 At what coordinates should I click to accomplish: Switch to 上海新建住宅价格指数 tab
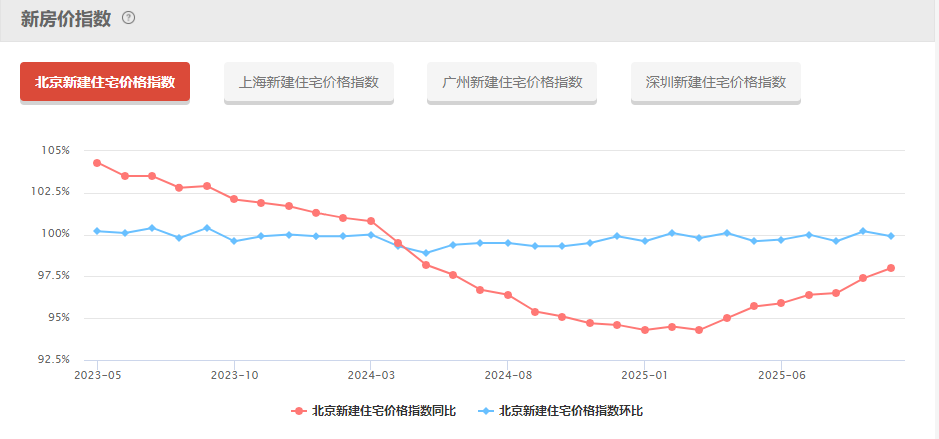[309, 82]
